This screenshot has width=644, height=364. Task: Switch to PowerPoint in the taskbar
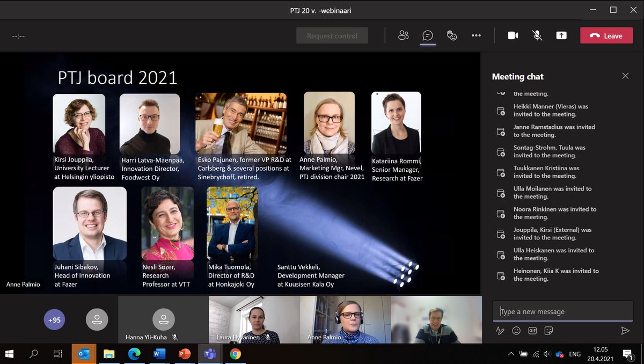[185, 354]
